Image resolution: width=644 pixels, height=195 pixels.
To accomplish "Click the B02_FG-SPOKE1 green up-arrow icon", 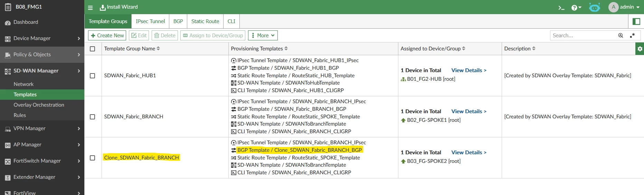I will pyautogui.click(x=403, y=120).
